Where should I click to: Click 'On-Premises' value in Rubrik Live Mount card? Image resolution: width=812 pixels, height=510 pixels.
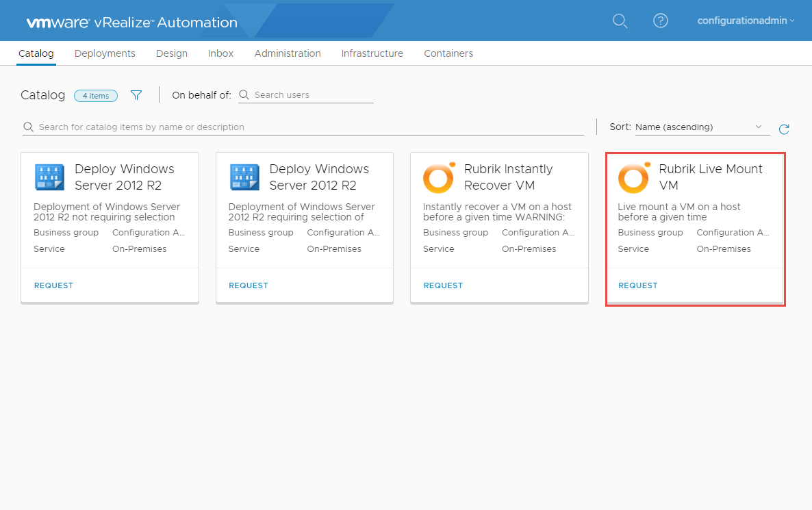click(x=724, y=249)
